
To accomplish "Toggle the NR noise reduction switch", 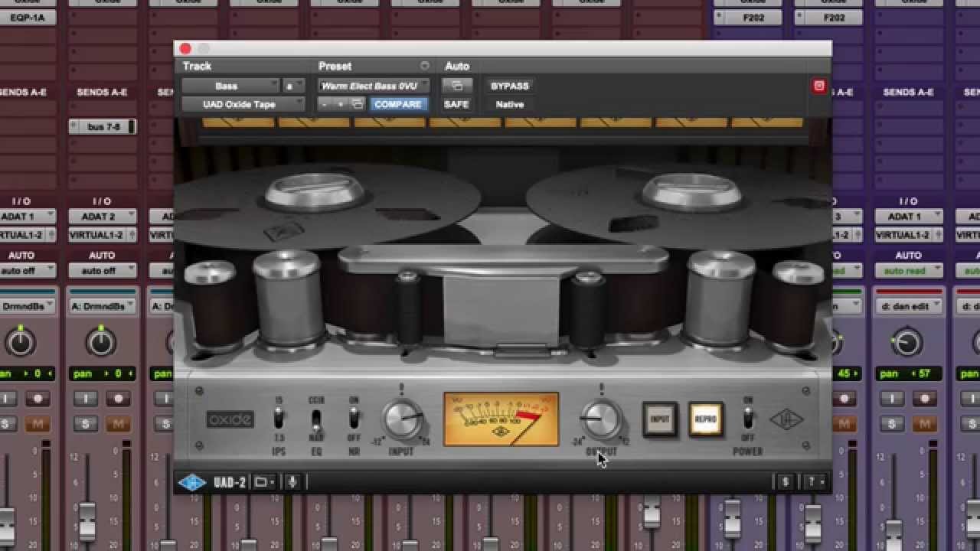I will 354,419.
